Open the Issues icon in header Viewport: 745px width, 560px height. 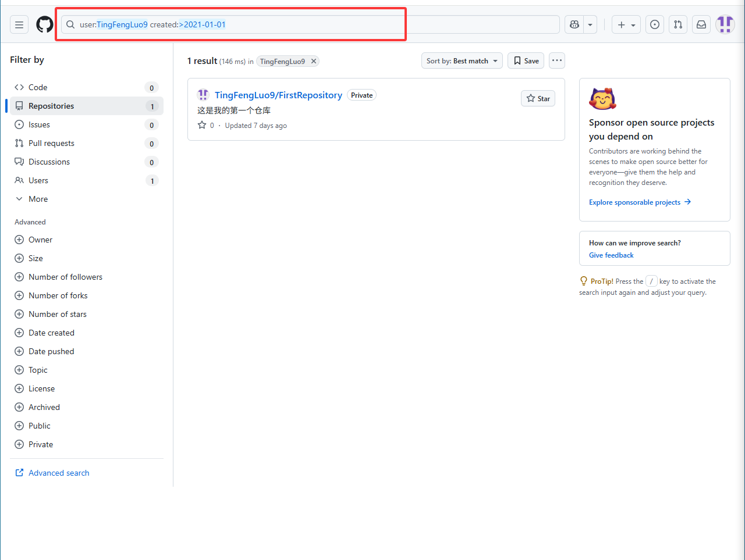[x=655, y=24]
